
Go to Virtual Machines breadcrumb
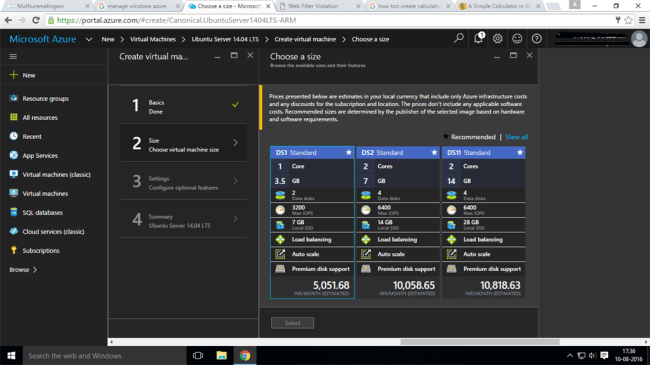click(153, 39)
